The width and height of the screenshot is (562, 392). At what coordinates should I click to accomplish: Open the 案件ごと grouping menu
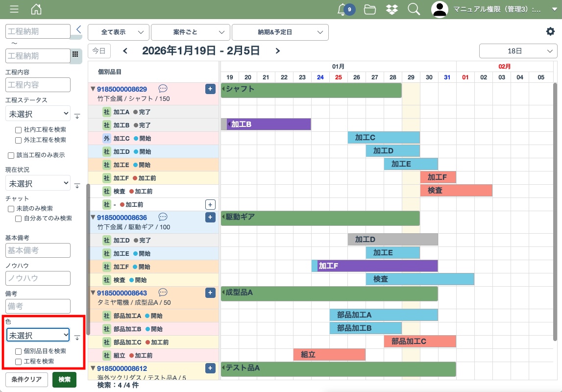(x=190, y=32)
